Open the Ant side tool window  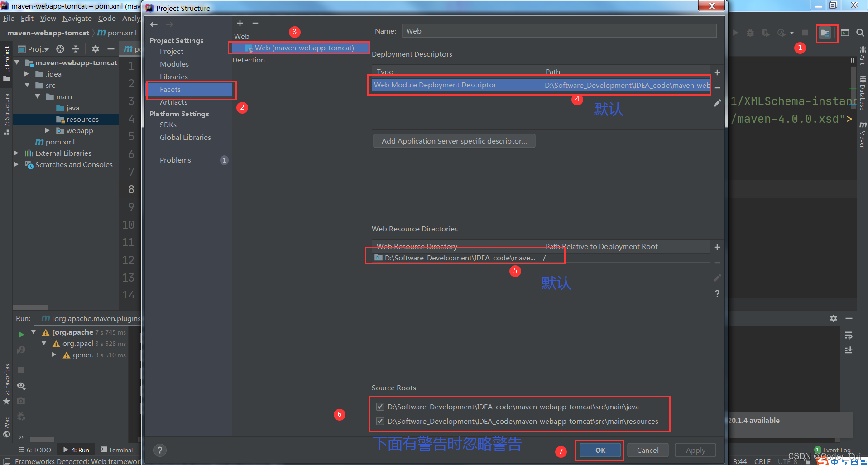863,56
